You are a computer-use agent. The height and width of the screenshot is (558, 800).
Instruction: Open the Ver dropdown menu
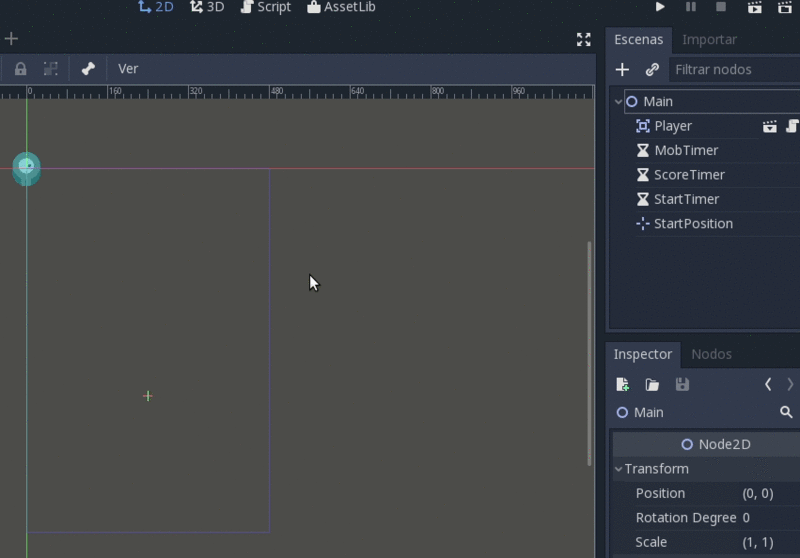pyautogui.click(x=128, y=69)
